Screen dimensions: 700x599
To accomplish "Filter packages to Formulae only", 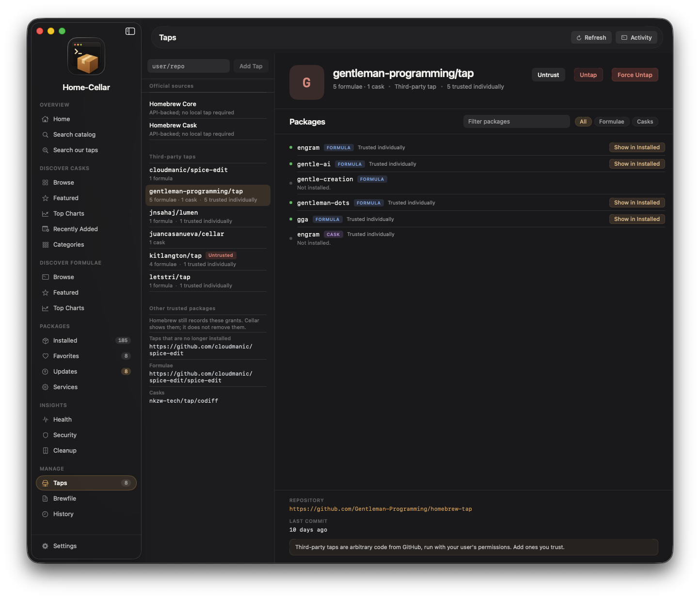I will click(x=611, y=122).
